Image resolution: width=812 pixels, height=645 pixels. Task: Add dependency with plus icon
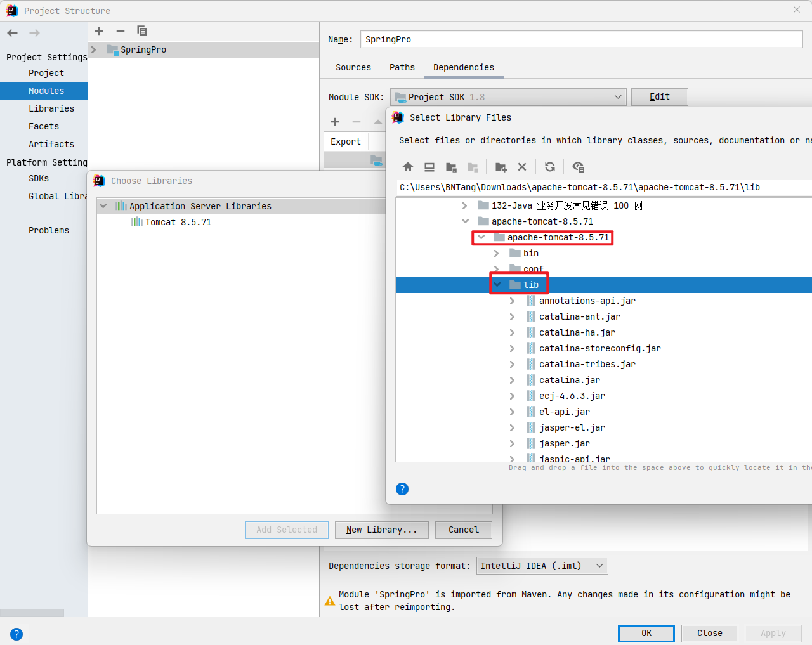point(335,122)
